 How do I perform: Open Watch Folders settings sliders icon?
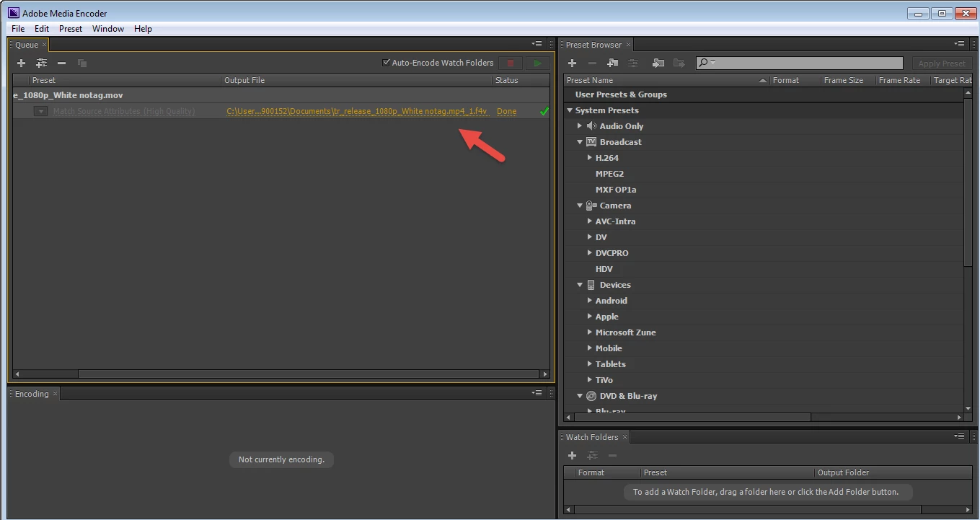592,456
